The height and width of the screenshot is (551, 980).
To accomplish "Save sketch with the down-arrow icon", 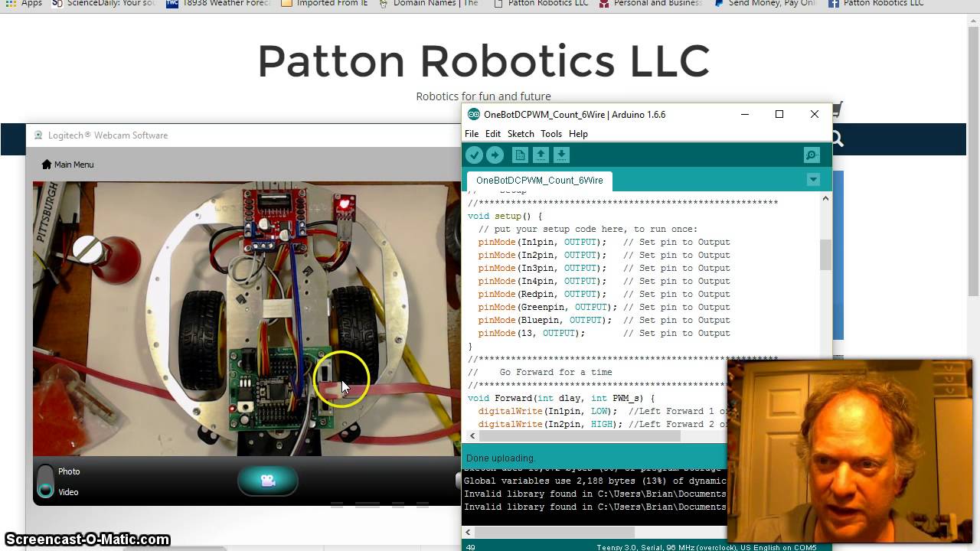I will (561, 155).
